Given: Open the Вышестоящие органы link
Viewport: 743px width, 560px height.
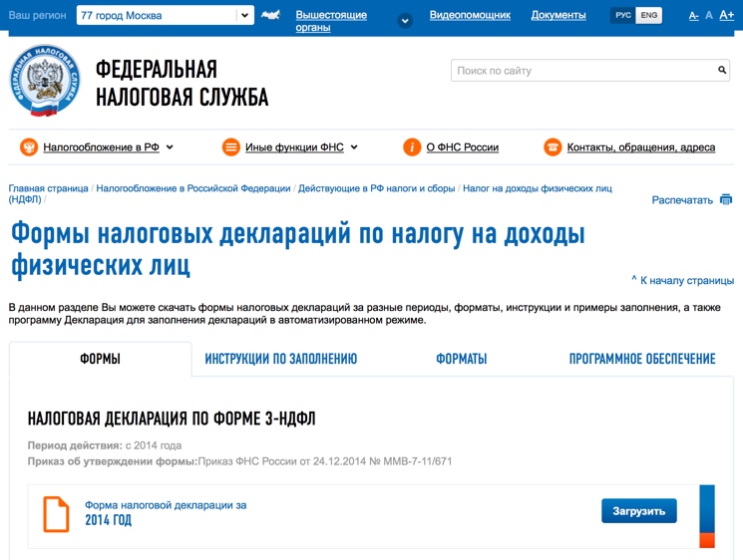Looking at the screenshot, I should point(331,21).
